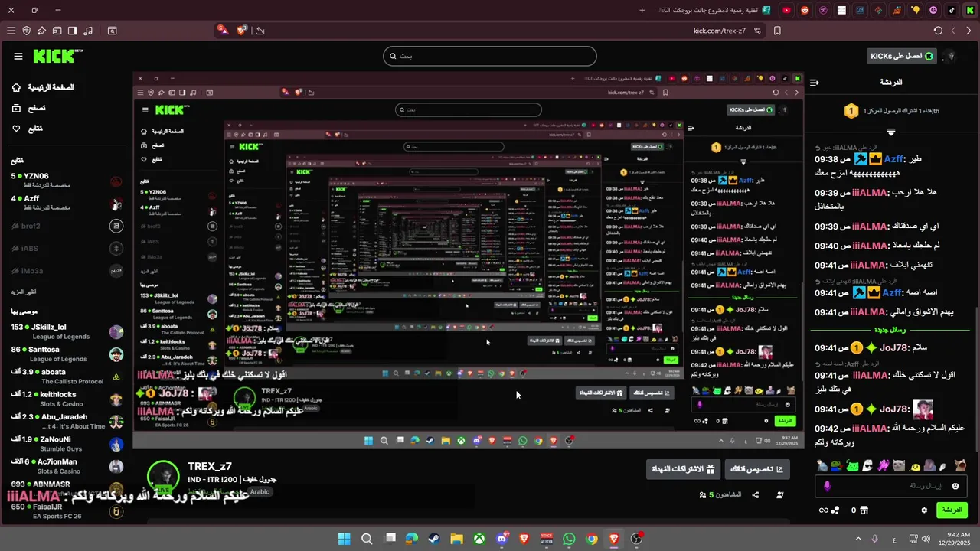Switch to the TikTok pinned tab

click(x=952, y=10)
